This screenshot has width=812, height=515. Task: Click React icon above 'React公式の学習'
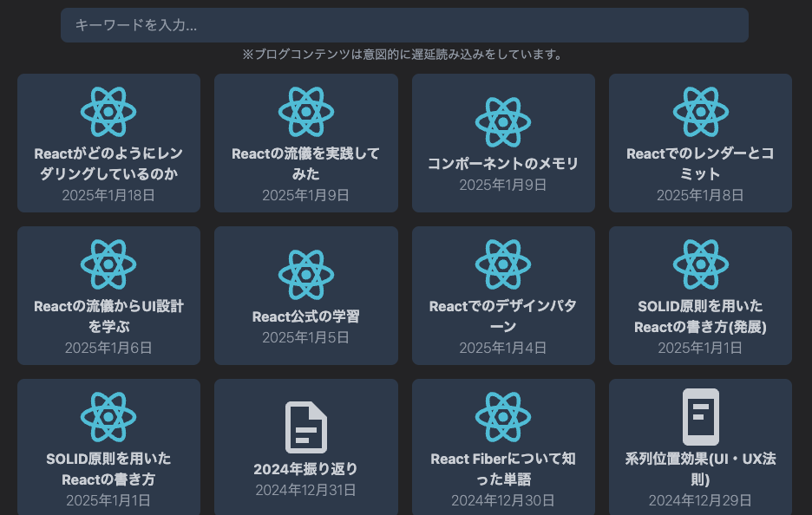305,275
